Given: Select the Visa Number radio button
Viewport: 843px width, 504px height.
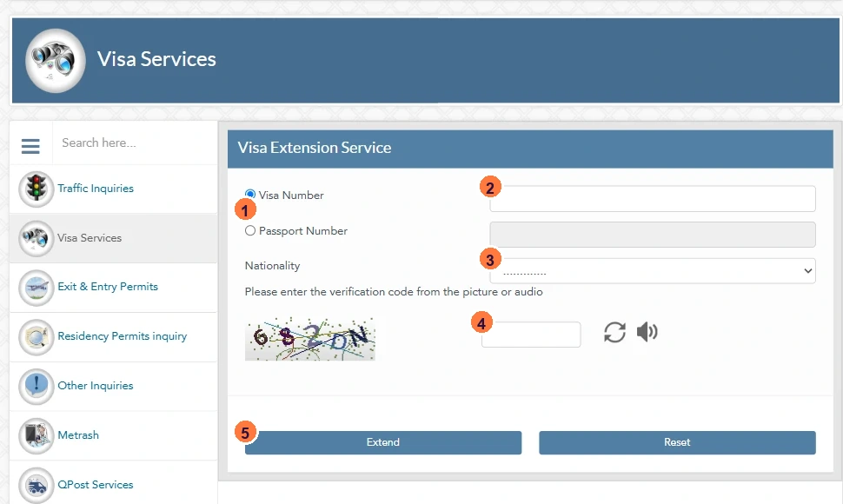Looking at the screenshot, I should click(x=250, y=194).
